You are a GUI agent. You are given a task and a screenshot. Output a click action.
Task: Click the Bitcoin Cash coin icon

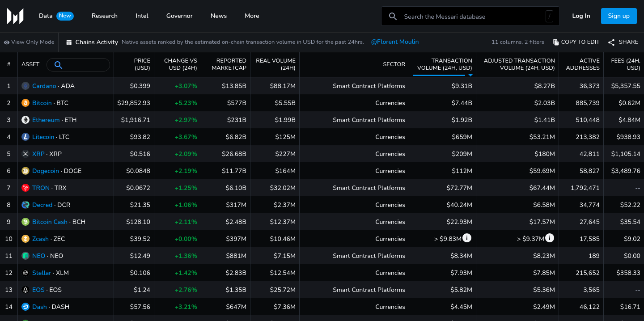click(25, 222)
